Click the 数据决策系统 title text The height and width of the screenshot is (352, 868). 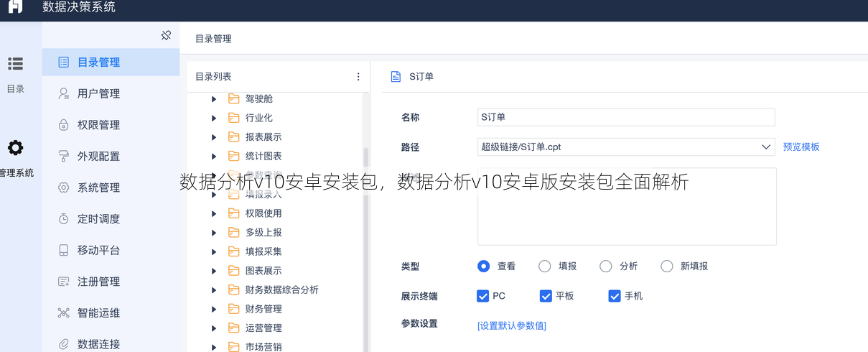tap(79, 7)
